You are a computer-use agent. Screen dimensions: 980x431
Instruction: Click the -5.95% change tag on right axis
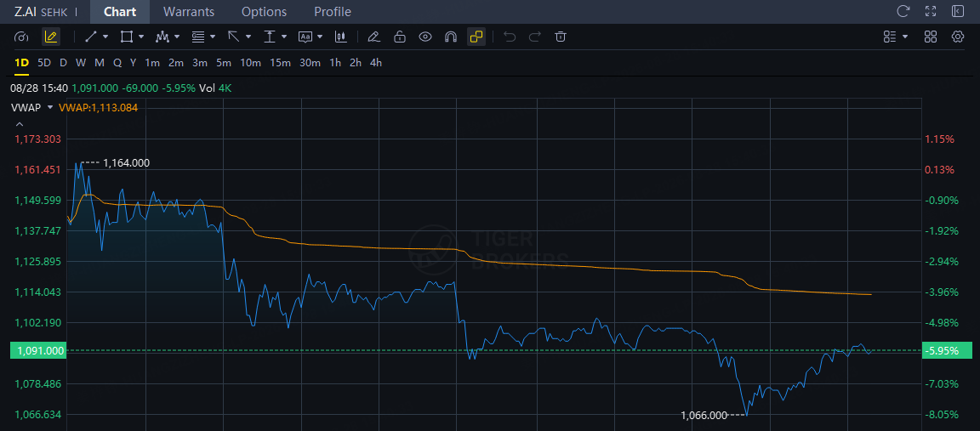(x=948, y=351)
